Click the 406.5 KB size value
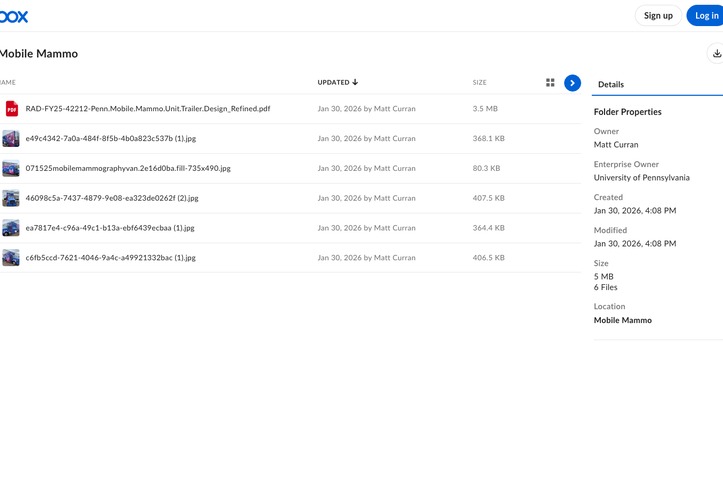Screen dimensions: 723x479 [x=488, y=258]
